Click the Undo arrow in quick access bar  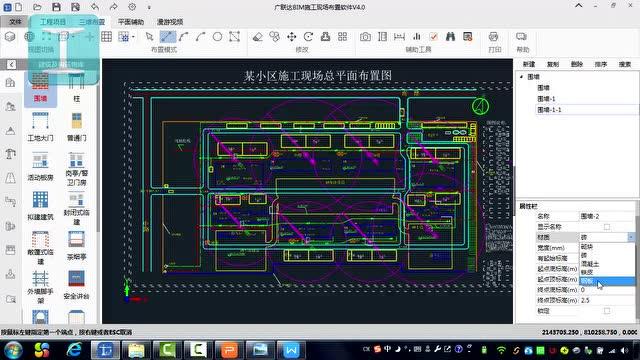click(95, 7)
